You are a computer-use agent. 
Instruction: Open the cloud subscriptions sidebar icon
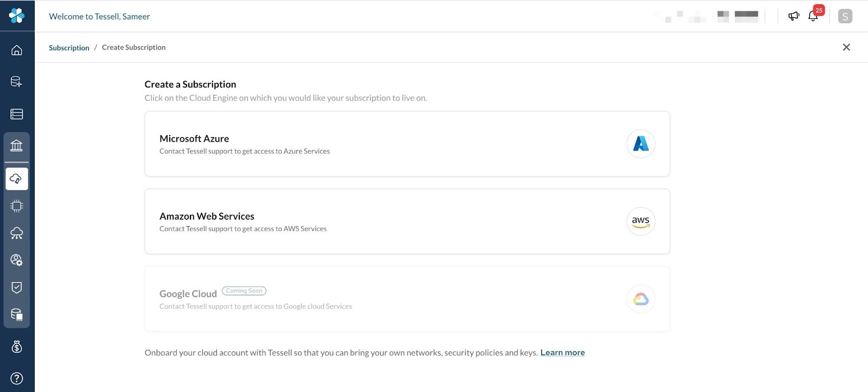click(17, 179)
